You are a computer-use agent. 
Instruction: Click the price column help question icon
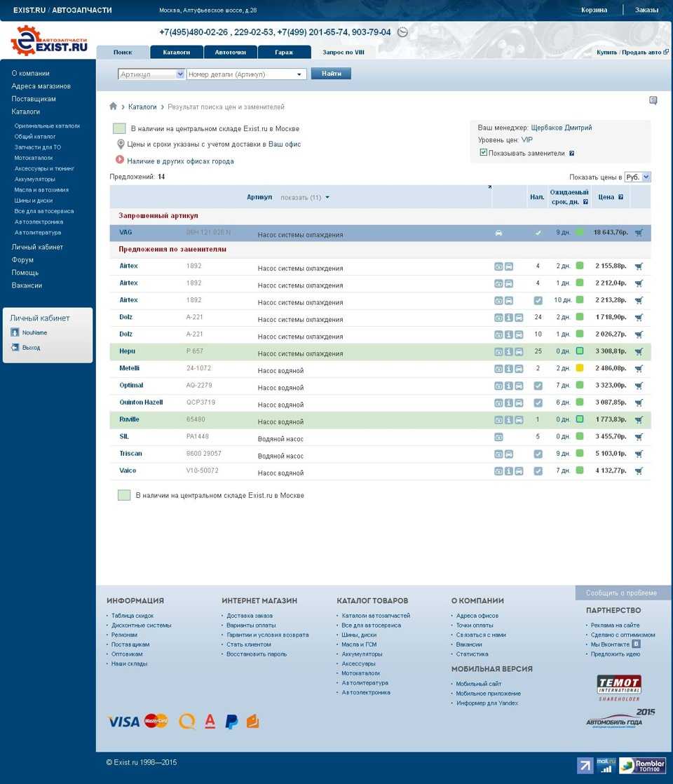pyautogui.click(x=620, y=198)
